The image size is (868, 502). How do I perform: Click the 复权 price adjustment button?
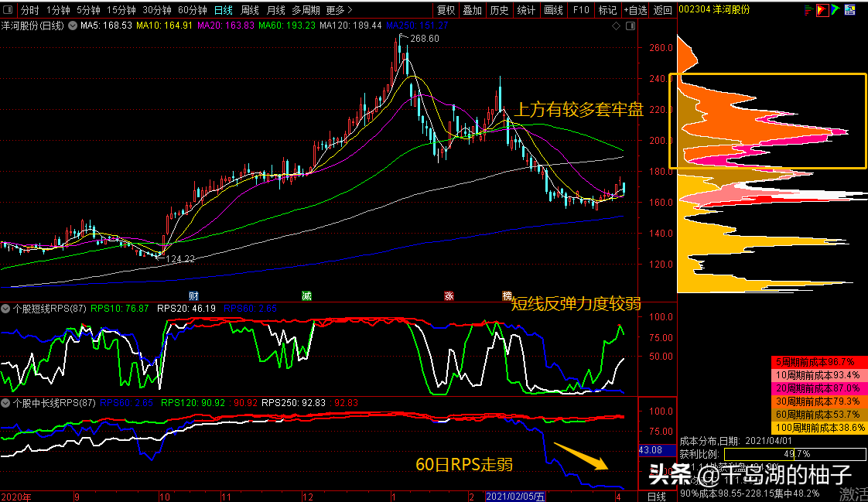446,10
